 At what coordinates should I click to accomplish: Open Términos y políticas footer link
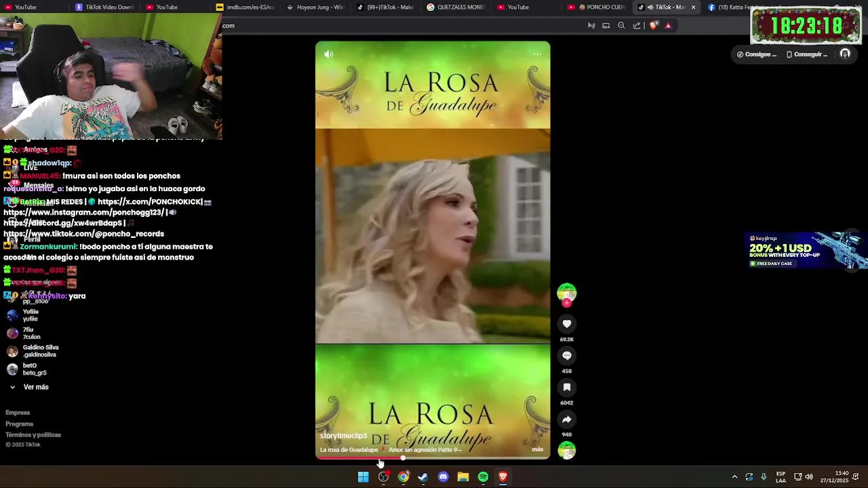tap(33, 435)
